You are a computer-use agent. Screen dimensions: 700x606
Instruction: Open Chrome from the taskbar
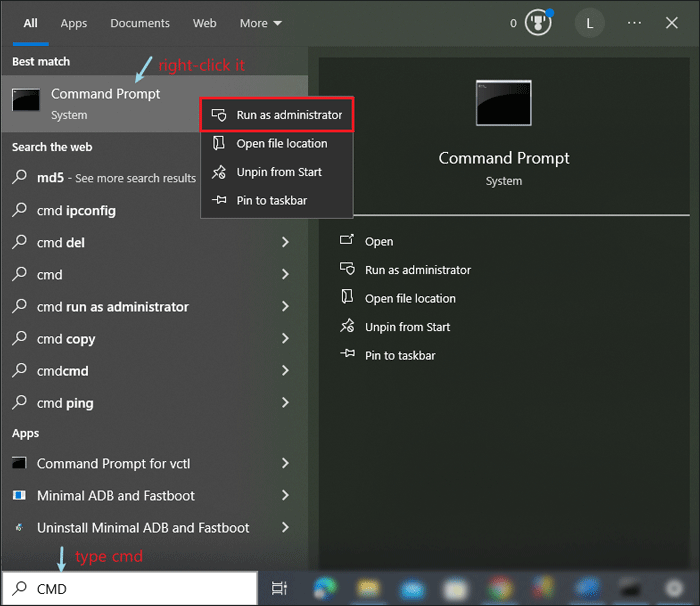[x=500, y=588]
